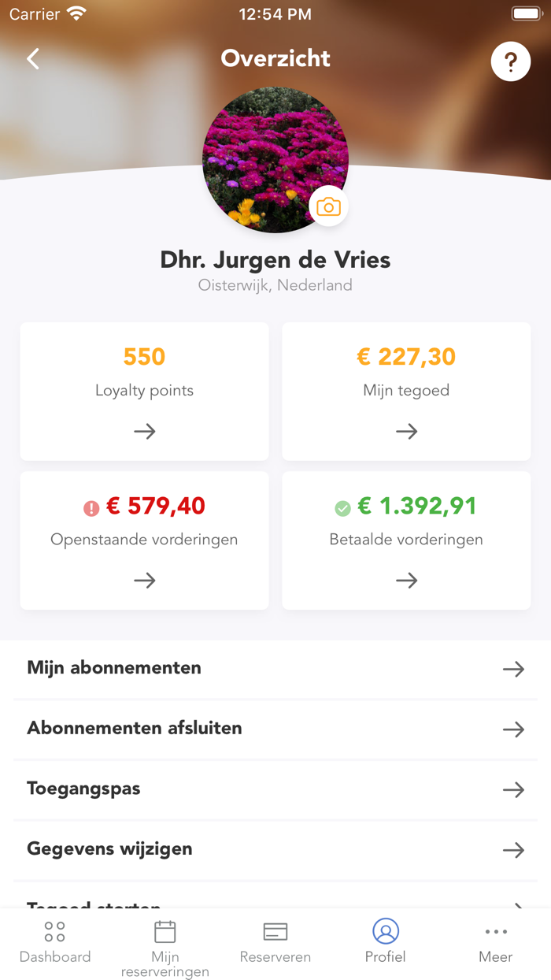The image size is (551, 980).
Task: Expand Mijn abonnementen with its arrow
Action: [x=514, y=669]
